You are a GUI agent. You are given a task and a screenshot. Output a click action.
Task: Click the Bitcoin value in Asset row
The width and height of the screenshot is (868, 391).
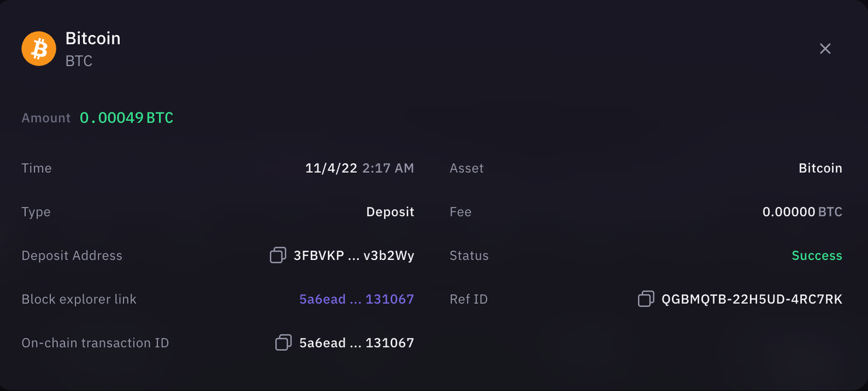coord(820,168)
